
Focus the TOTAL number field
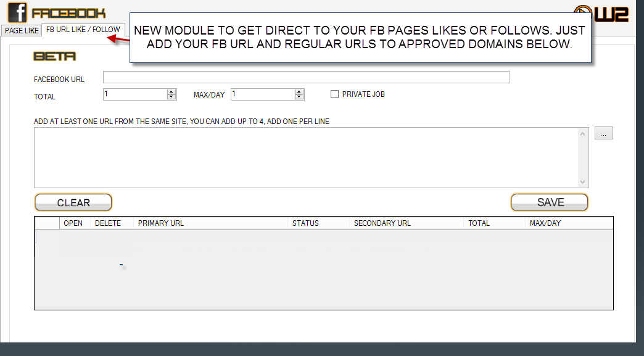click(x=135, y=94)
